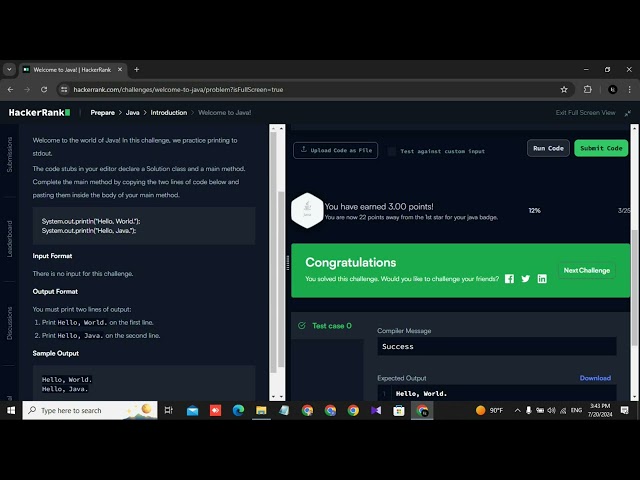Click the exit full screen collapse icon
Image resolution: width=640 pixels, height=480 pixels.
coord(627,113)
